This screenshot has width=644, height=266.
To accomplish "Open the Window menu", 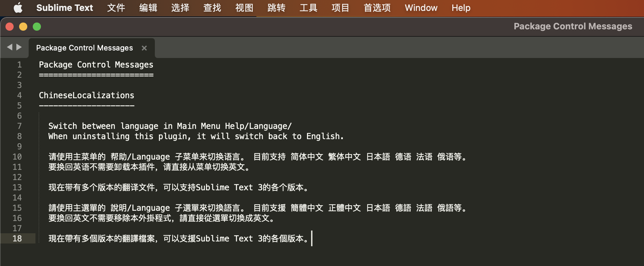I will tap(421, 8).
